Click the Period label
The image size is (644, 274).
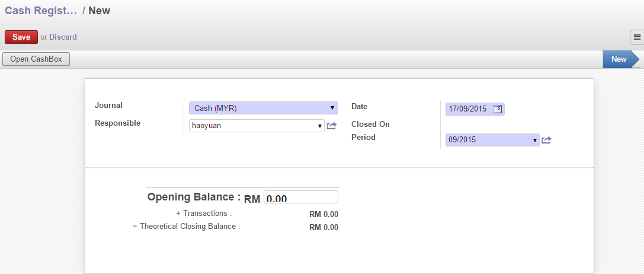tap(364, 138)
